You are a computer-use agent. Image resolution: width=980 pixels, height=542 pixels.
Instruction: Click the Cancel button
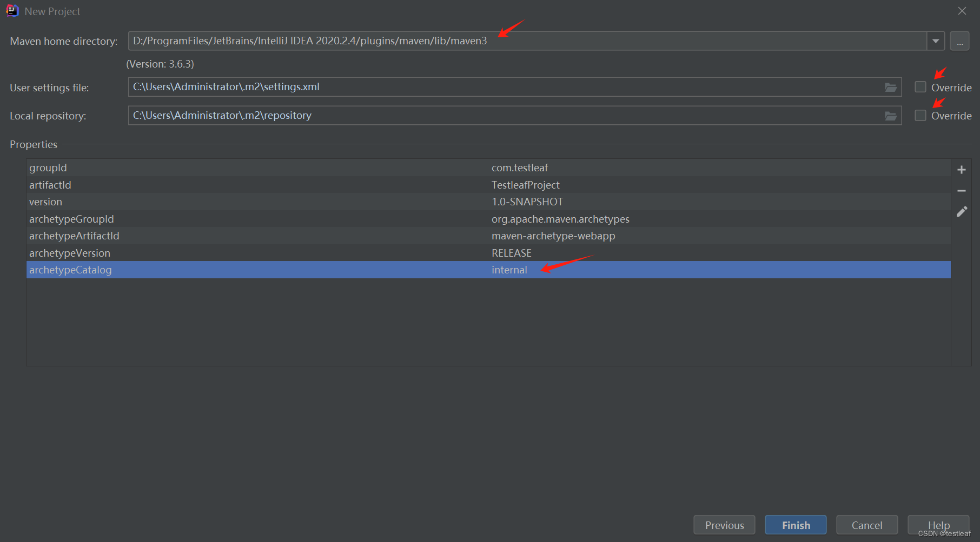867,525
